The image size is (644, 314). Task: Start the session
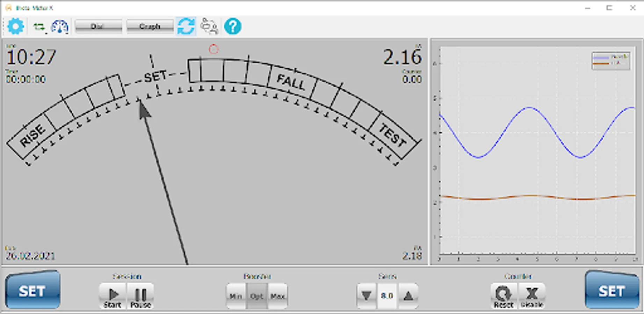pyautogui.click(x=113, y=296)
